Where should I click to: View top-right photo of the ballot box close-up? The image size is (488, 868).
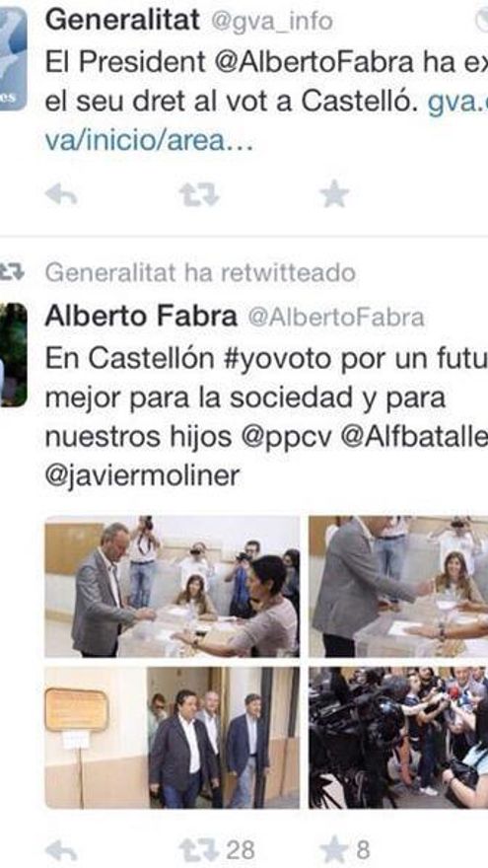[x=398, y=586]
